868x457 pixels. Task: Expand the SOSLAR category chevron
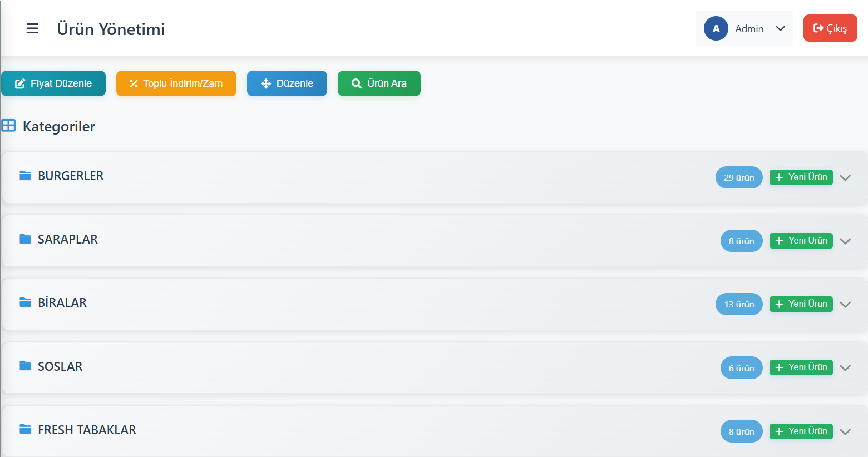(845, 368)
